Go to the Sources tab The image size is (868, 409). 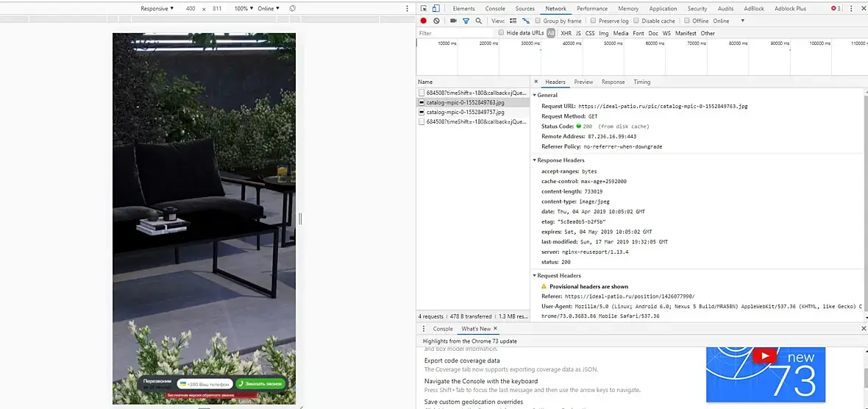coord(524,8)
